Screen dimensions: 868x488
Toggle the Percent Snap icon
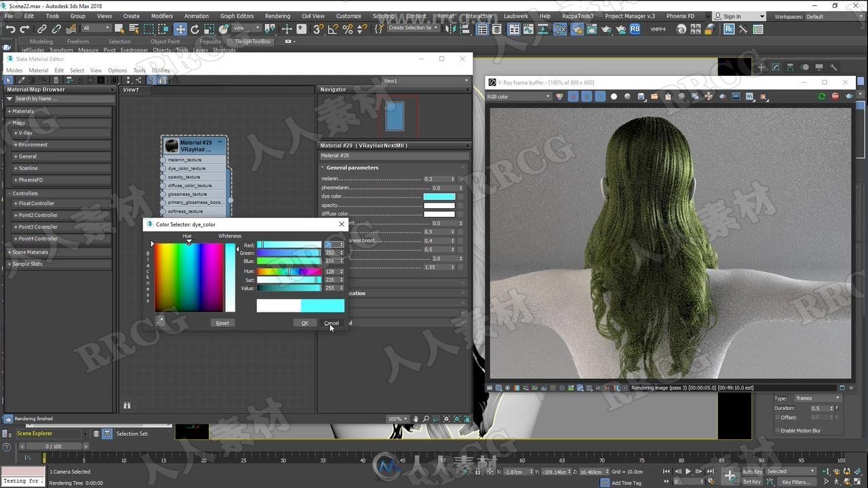348,29
